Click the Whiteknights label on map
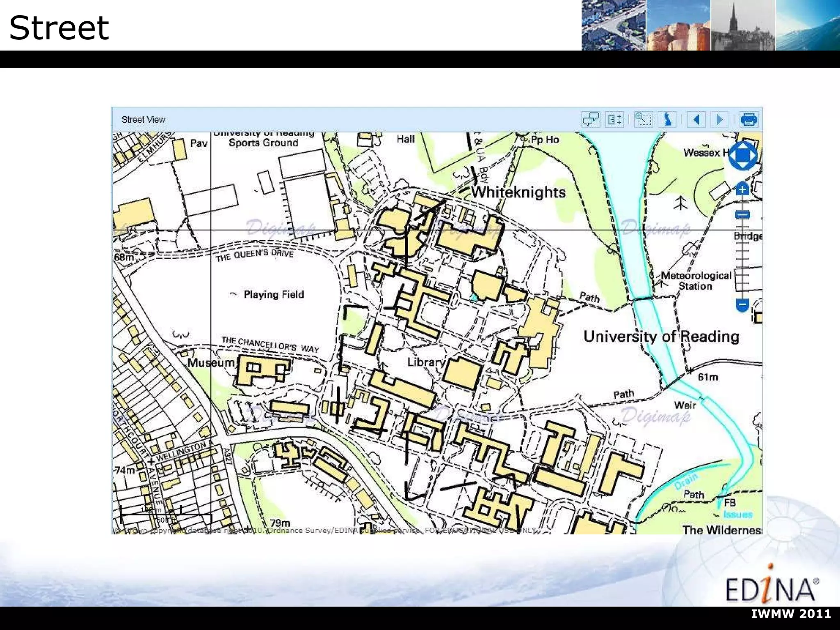 518,192
